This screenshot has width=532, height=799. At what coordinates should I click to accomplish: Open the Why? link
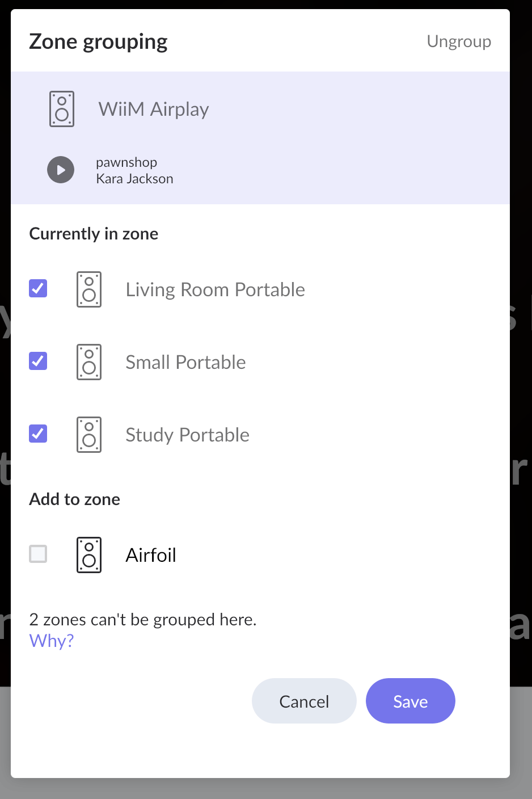point(52,641)
